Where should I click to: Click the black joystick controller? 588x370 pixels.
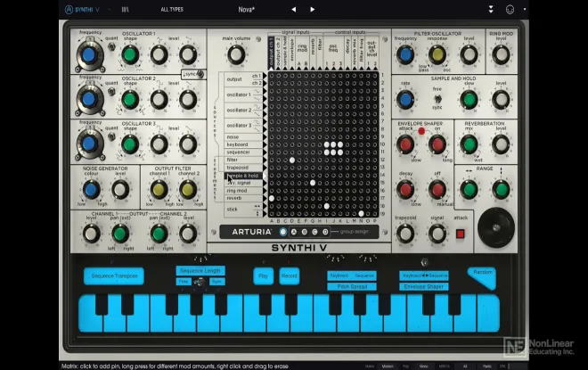click(x=496, y=227)
